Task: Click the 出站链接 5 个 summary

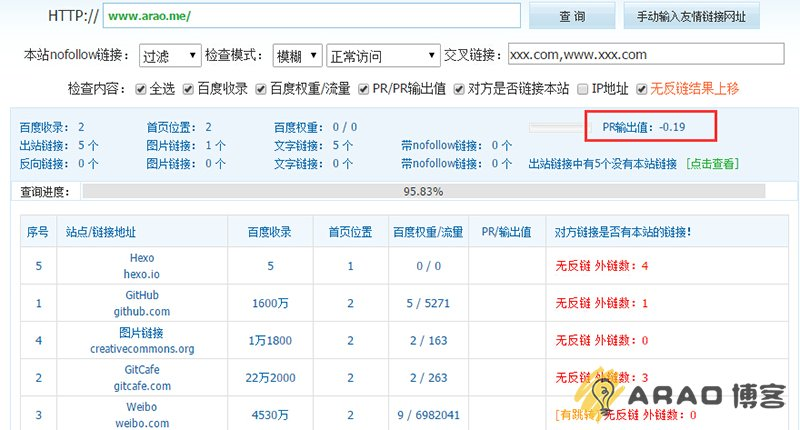Action: tap(59, 145)
